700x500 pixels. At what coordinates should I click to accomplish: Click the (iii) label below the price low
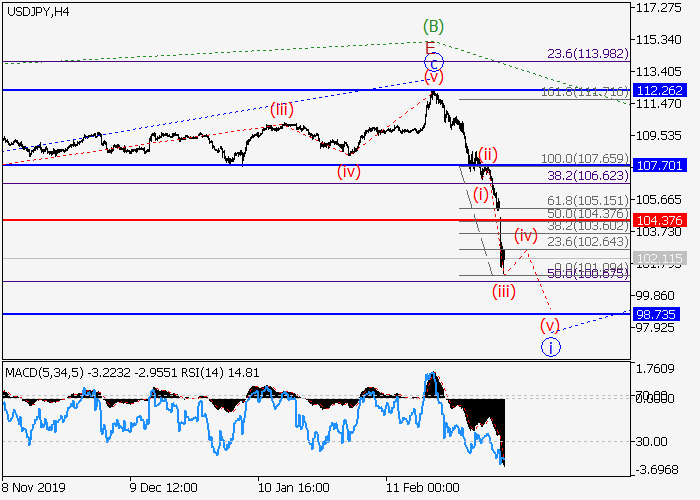pyautogui.click(x=503, y=291)
